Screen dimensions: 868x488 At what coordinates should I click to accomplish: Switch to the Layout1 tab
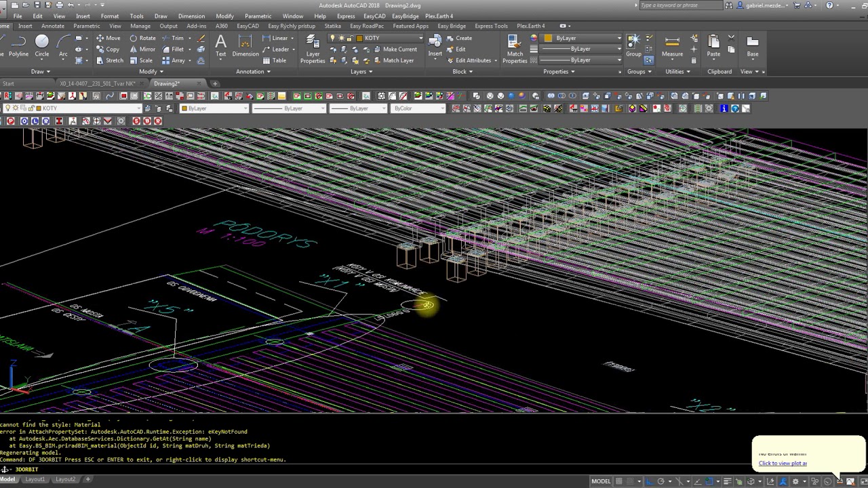click(x=35, y=479)
